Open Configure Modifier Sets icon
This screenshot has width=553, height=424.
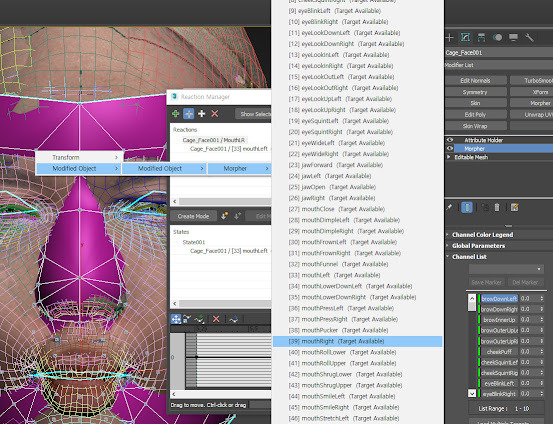pyautogui.click(x=515, y=207)
